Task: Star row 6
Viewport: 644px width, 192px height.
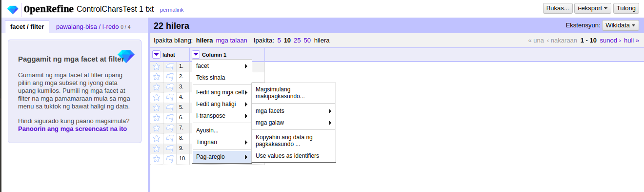Action: [157, 118]
